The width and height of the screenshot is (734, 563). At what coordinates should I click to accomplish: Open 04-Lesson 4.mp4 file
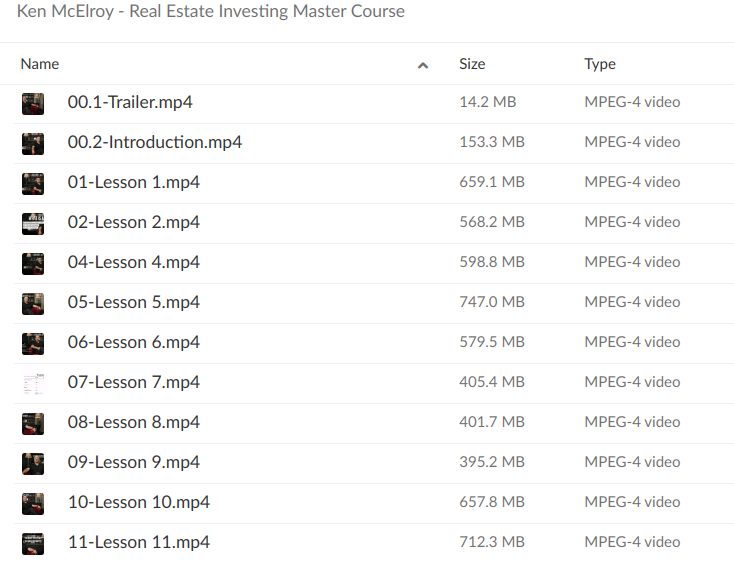pos(134,262)
